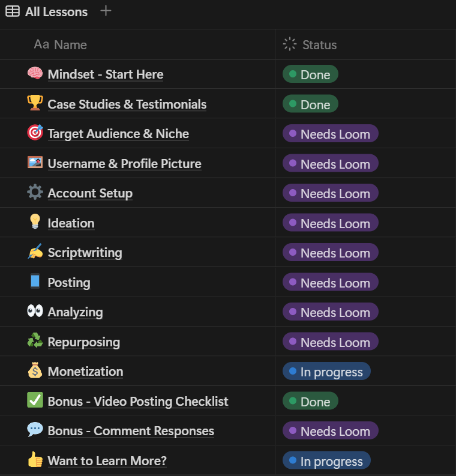Click the target icon for Target Audience
Image resolution: width=456 pixels, height=476 pixels.
click(x=35, y=133)
